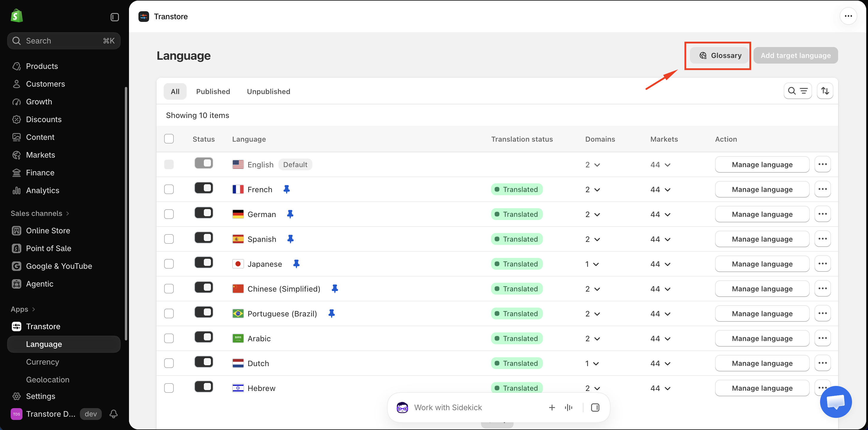Switch to the Unpublished tab
This screenshot has height=430, width=868.
tap(268, 92)
